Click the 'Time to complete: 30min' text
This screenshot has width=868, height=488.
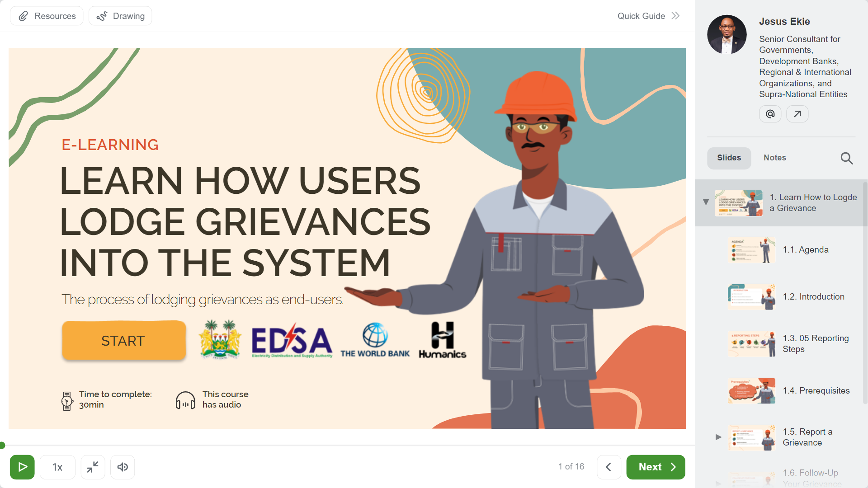coord(115,399)
